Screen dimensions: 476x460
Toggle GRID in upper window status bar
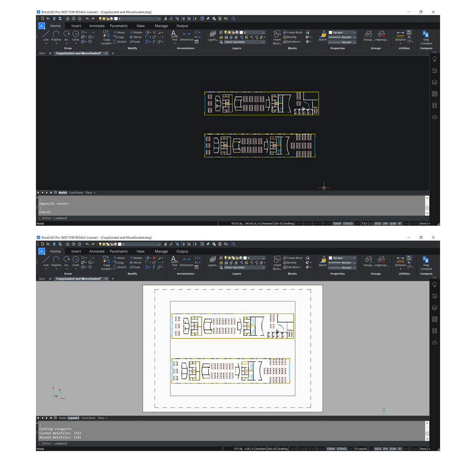(309, 223)
